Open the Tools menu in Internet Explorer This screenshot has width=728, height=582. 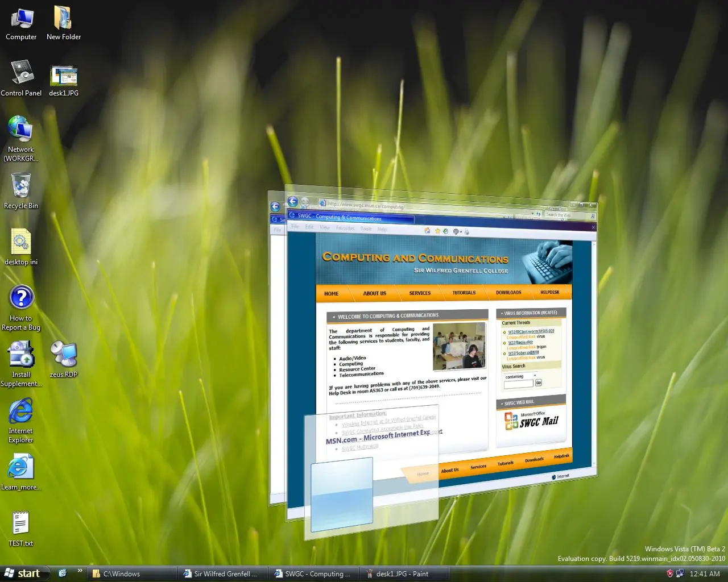pyautogui.click(x=366, y=227)
